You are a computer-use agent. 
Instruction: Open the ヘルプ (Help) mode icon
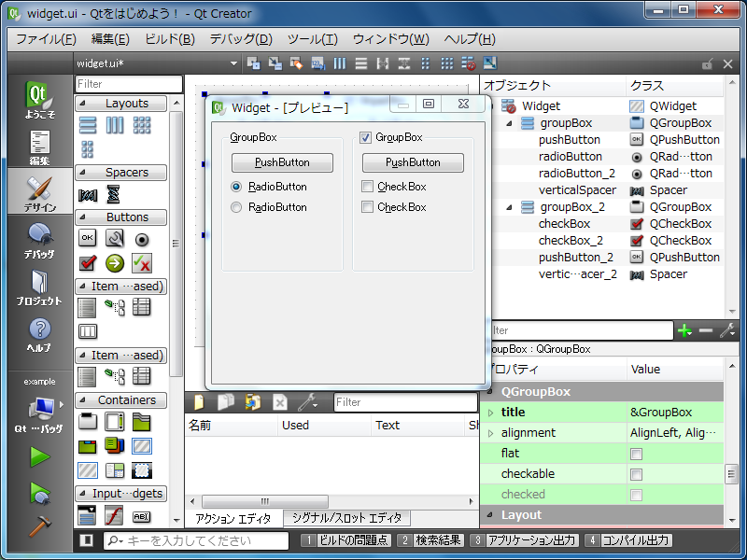(x=38, y=334)
